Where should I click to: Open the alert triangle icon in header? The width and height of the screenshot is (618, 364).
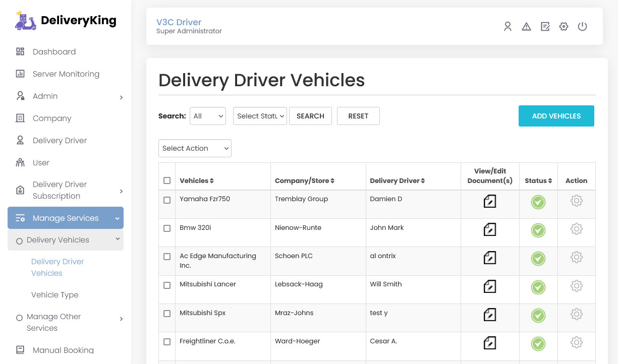click(526, 27)
